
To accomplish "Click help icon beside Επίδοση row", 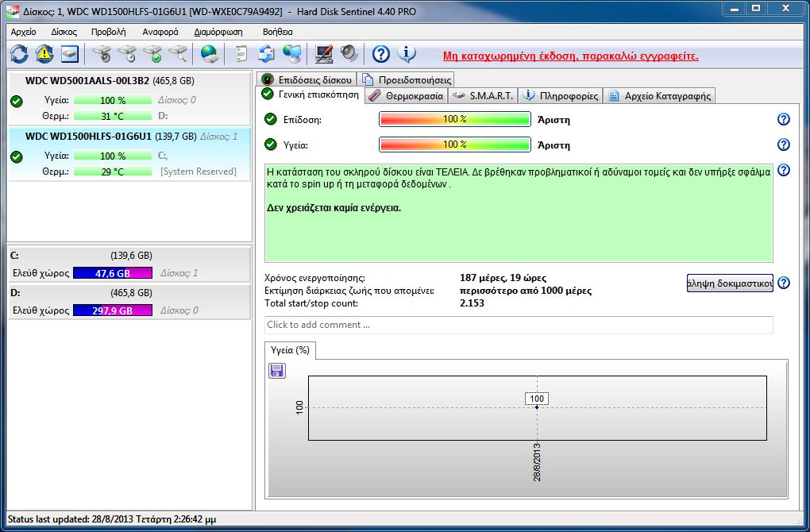I will coord(784,119).
